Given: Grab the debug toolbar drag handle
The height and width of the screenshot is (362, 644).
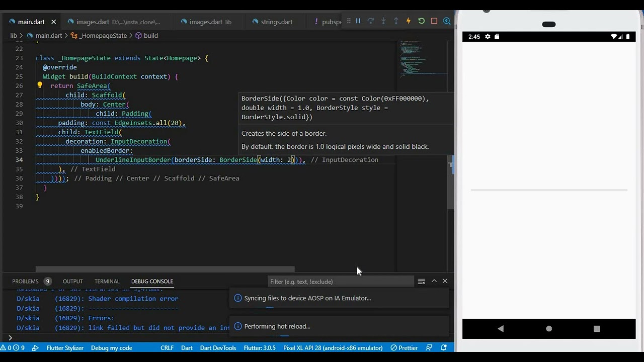Looking at the screenshot, I should click(x=349, y=21).
